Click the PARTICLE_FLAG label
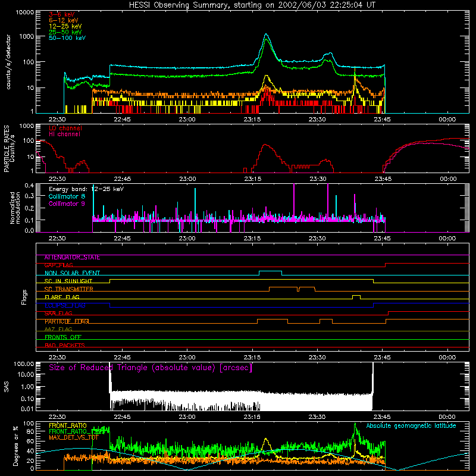The width and height of the screenshot is (476, 476). [x=67, y=321]
